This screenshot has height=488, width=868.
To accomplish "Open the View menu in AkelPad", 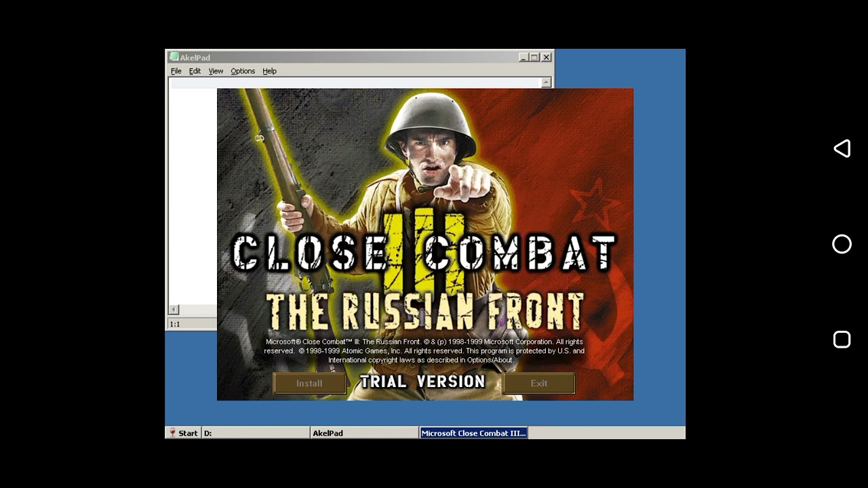I will tap(216, 71).
